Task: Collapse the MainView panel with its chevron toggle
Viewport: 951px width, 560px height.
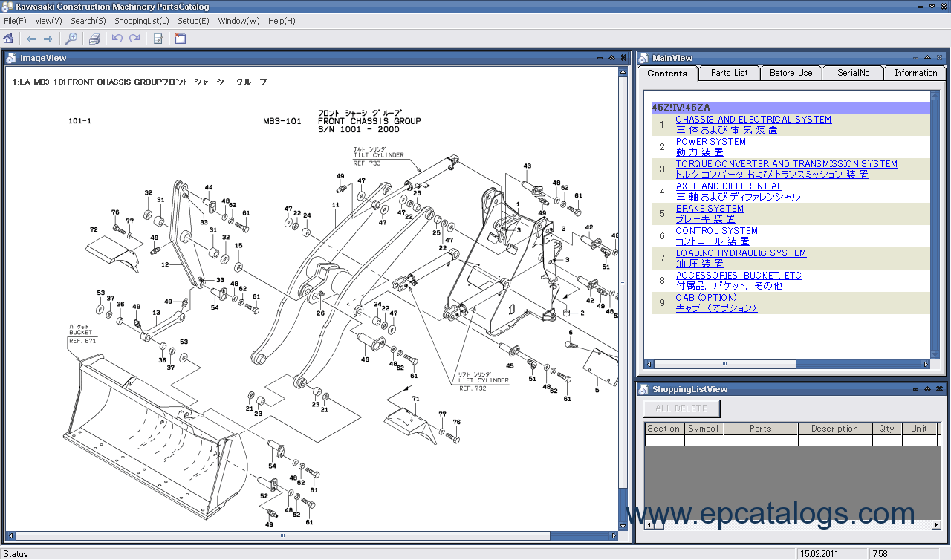Action: tap(927, 57)
